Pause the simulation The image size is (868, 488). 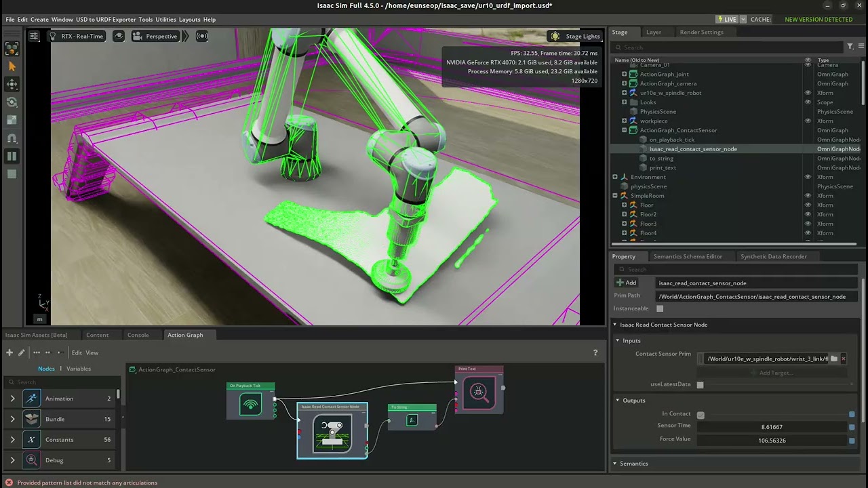coord(12,156)
